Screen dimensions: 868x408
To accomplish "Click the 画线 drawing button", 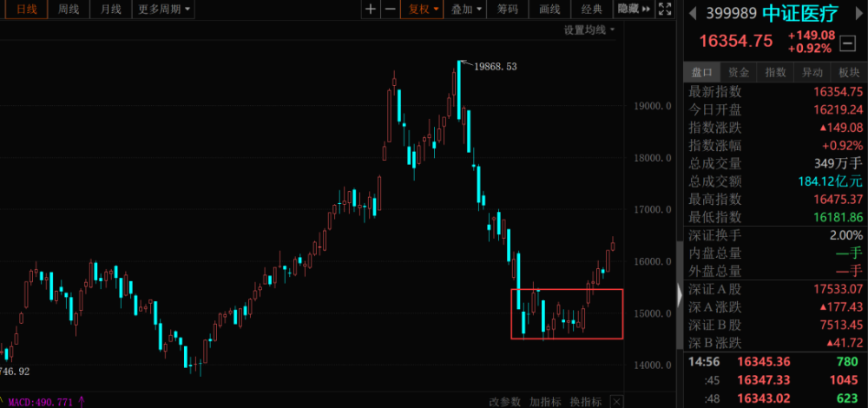I will coord(549,9).
